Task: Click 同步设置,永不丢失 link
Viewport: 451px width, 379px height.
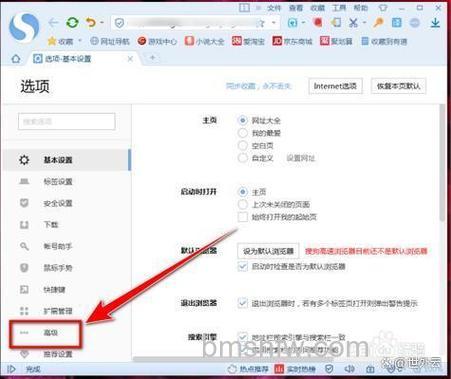Action: click(259, 86)
